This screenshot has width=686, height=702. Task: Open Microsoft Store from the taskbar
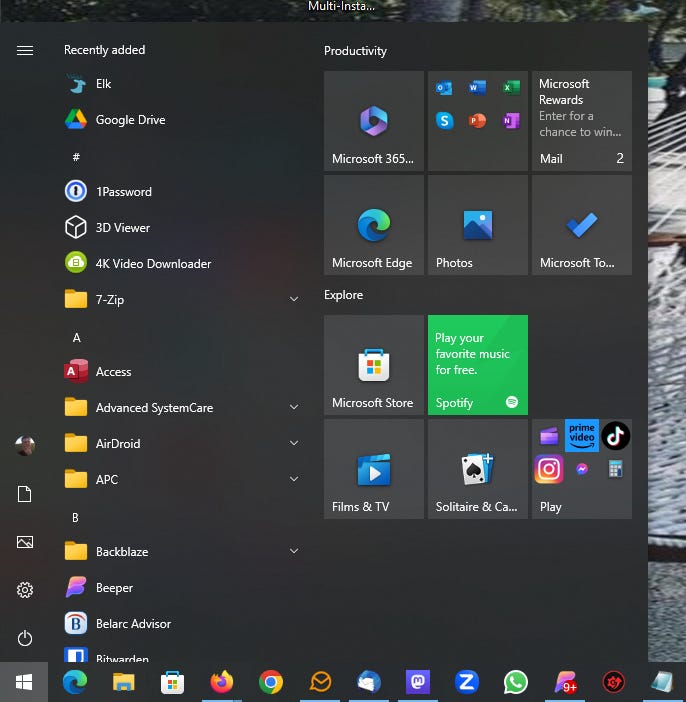172,682
